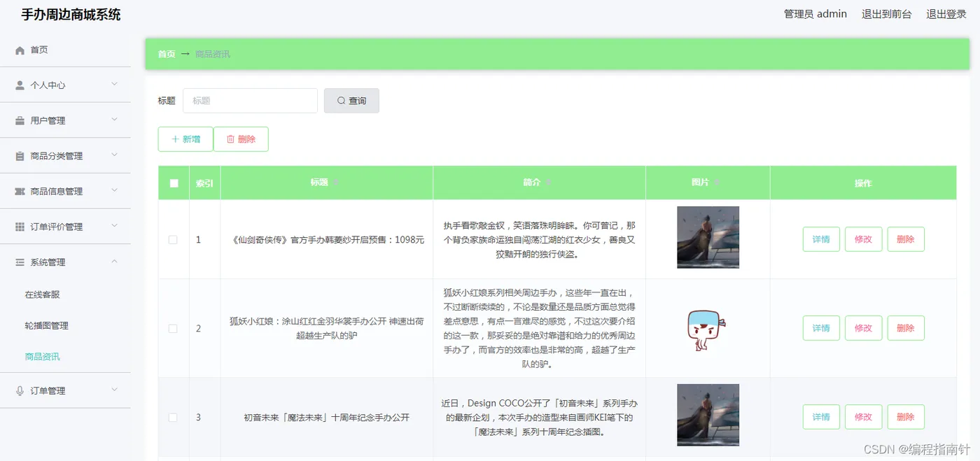Viewport: 980px width, 461px height.
Task: Click the 新增 add button
Action: click(185, 139)
